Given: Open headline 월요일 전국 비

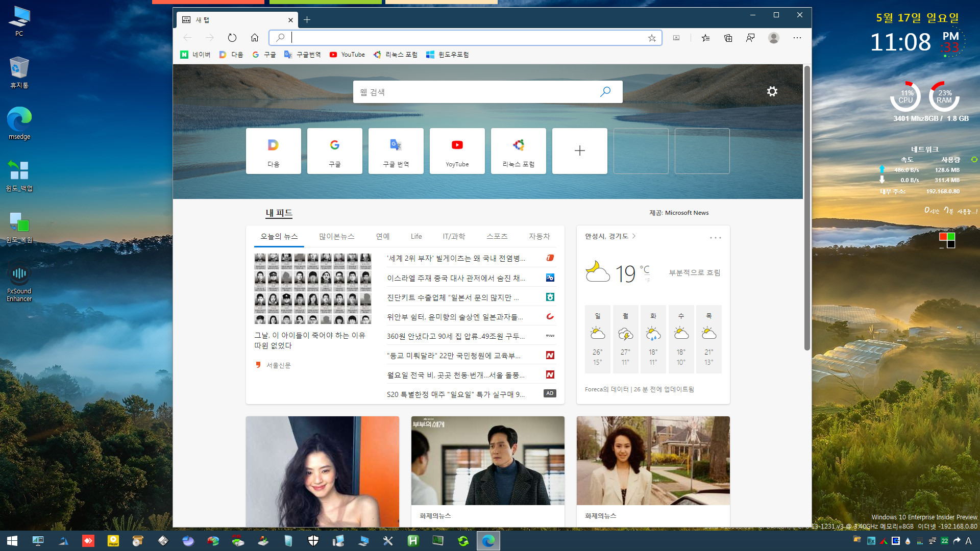Looking at the screenshot, I should pyautogui.click(x=456, y=375).
